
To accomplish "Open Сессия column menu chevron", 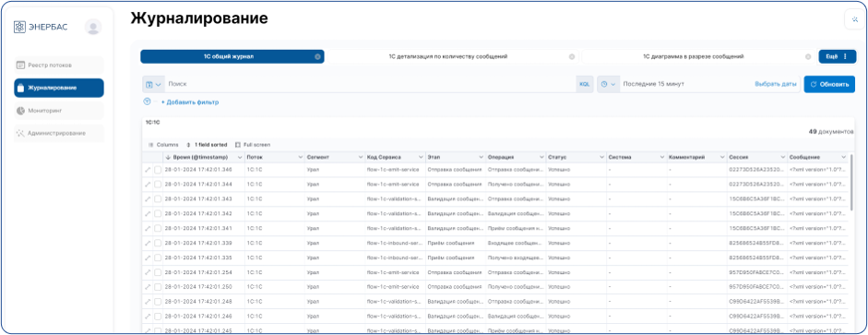I will click(783, 157).
